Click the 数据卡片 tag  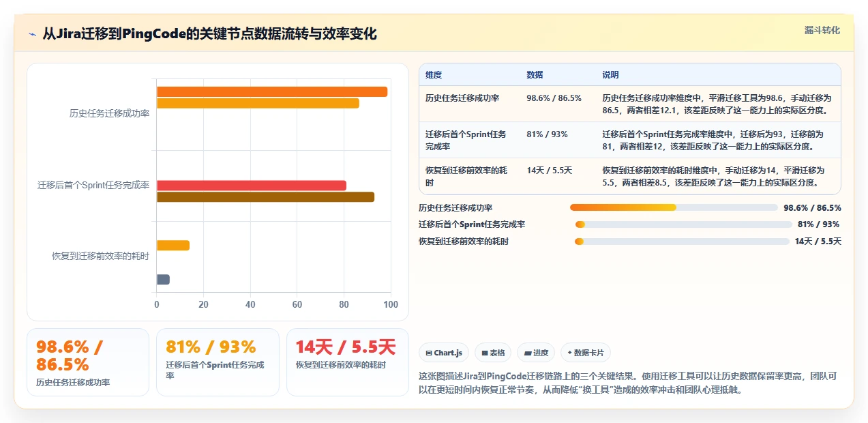pos(586,353)
